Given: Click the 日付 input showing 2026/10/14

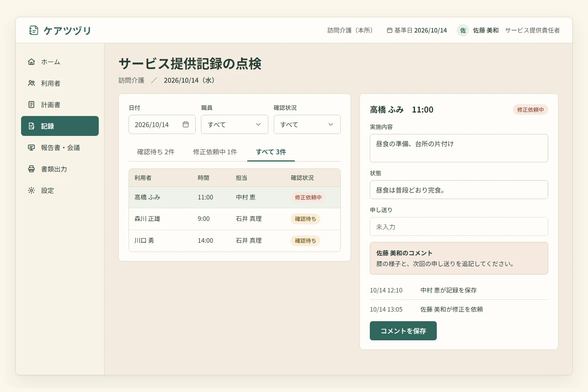Looking at the screenshot, I should tap(162, 124).
